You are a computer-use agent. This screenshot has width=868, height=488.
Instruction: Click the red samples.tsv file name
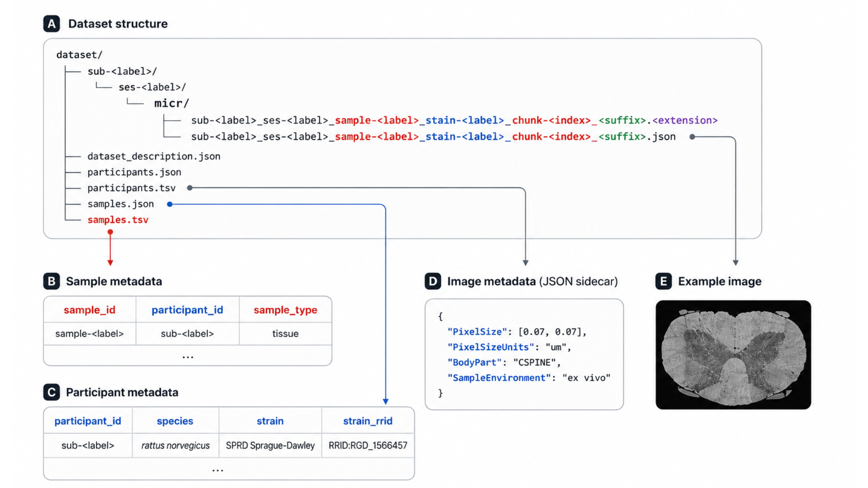118,220
